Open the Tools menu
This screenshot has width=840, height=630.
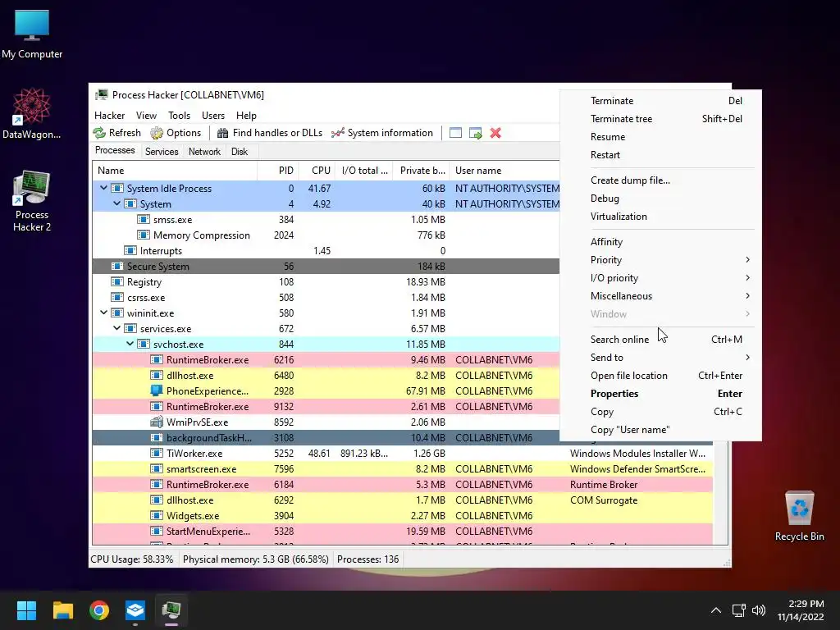pos(179,116)
